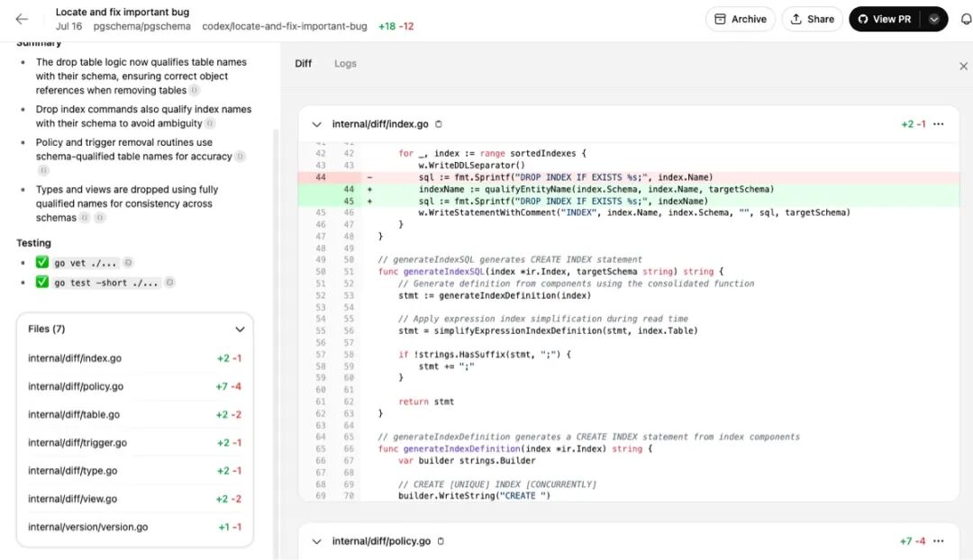The height and width of the screenshot is (560, 973).
Task: Collapse the internal/diff/policy.go diff section
Action: click(x=316, y=541)
